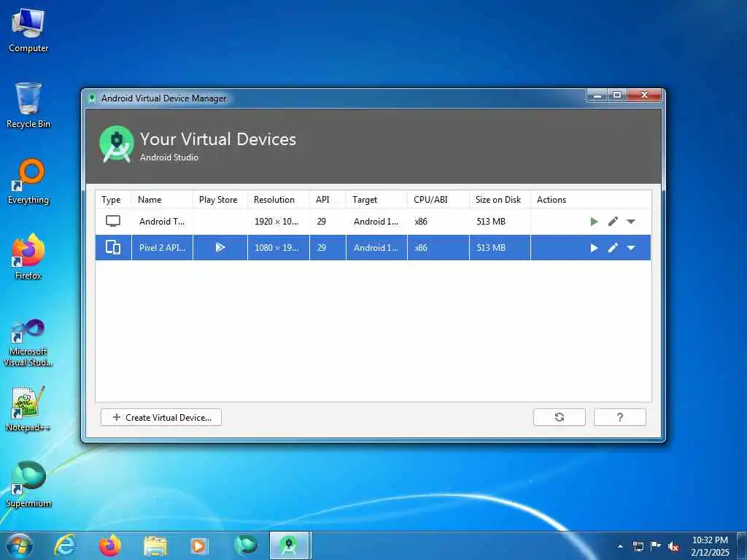
Task: Open Windows Explorer from the taskbar
Action: point(155,546)
